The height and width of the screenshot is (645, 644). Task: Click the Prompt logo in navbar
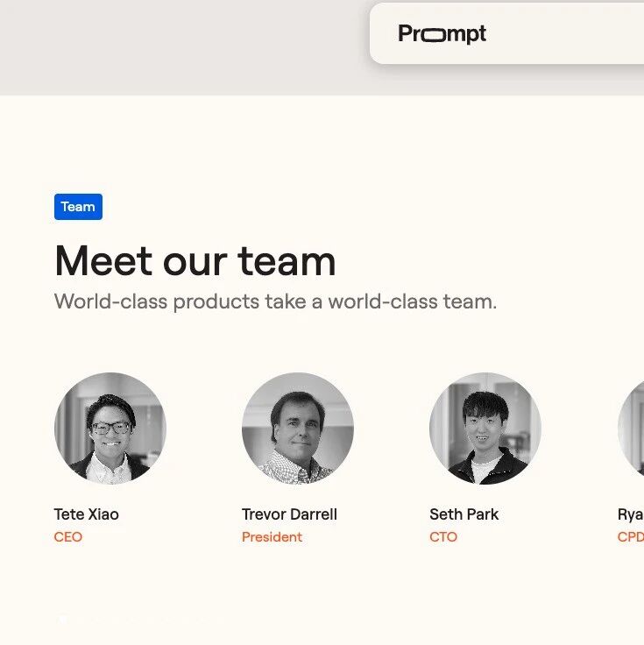click(442, 34)
